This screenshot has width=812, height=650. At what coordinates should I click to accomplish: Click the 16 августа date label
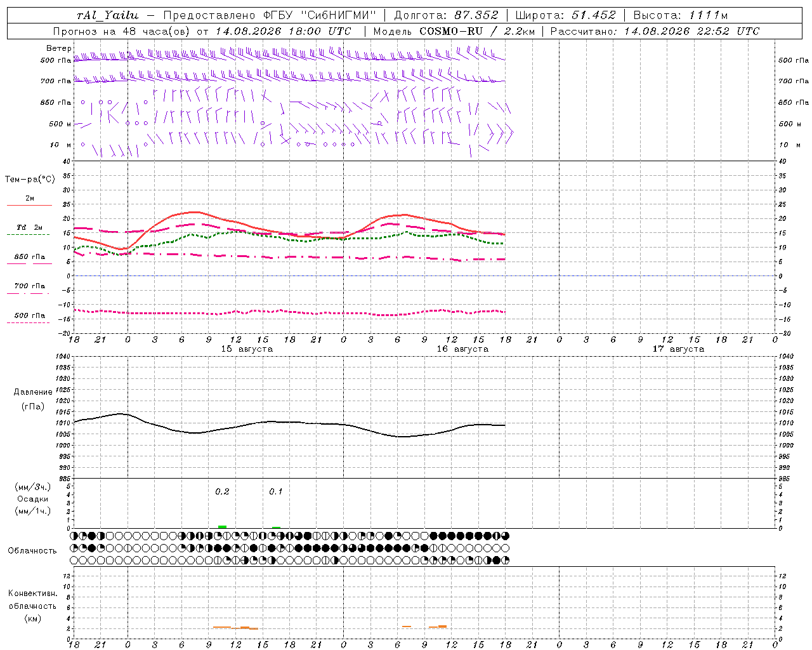462,349
